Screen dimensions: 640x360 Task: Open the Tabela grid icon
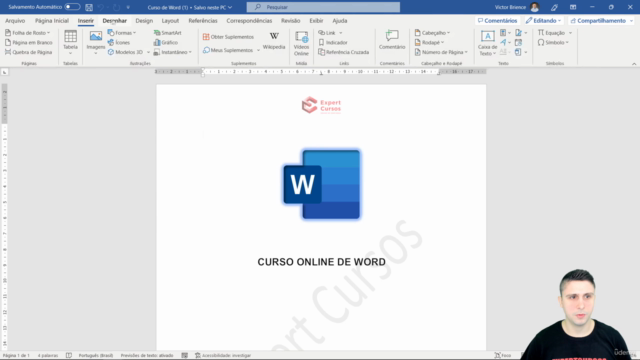(x=70, y=36)
